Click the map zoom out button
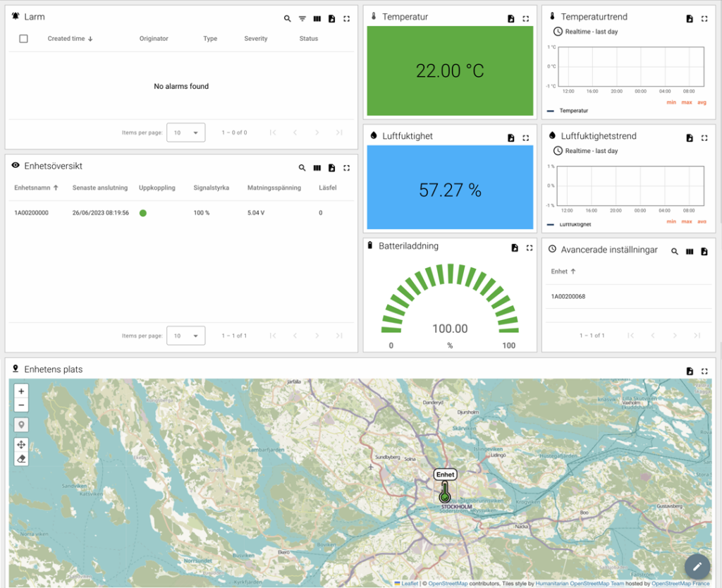Viewport: 722px width, 588px height. tap(21, 405)
